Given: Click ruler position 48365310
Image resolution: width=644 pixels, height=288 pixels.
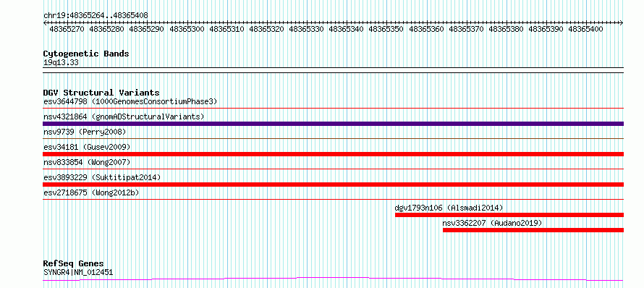Looking at the screenshot, I should pos(226,29).
